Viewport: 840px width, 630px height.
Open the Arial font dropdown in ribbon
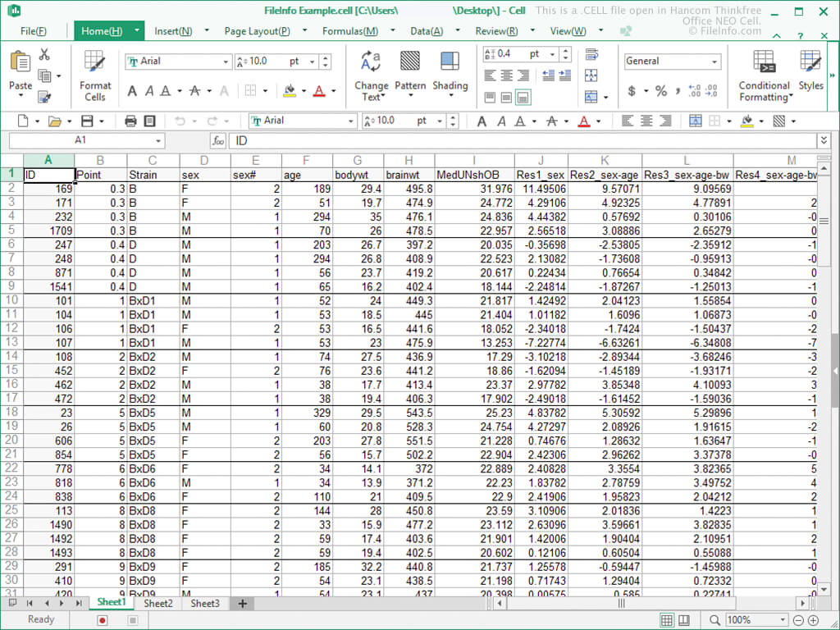tap(226, 62)
